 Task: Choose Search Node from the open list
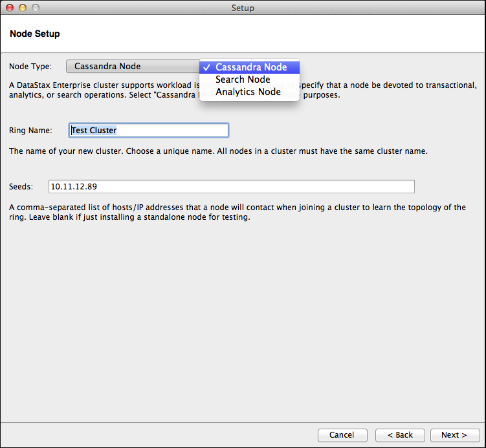point(243,80)
